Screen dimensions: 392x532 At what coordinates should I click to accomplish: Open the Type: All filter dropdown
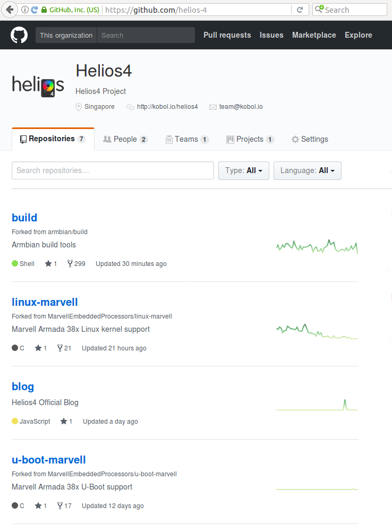click(244, 170)
